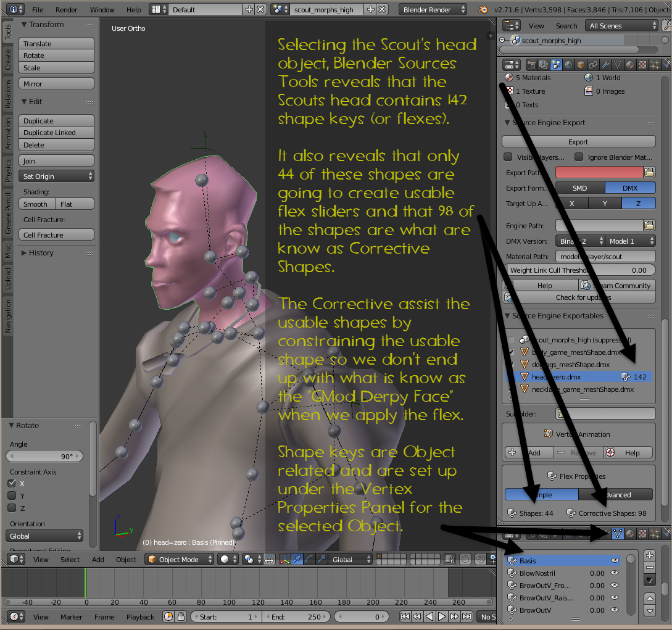This screenshot has height=630, width=672.
Task: Click the Blender logo splash icon
Action: click(483, 9)
